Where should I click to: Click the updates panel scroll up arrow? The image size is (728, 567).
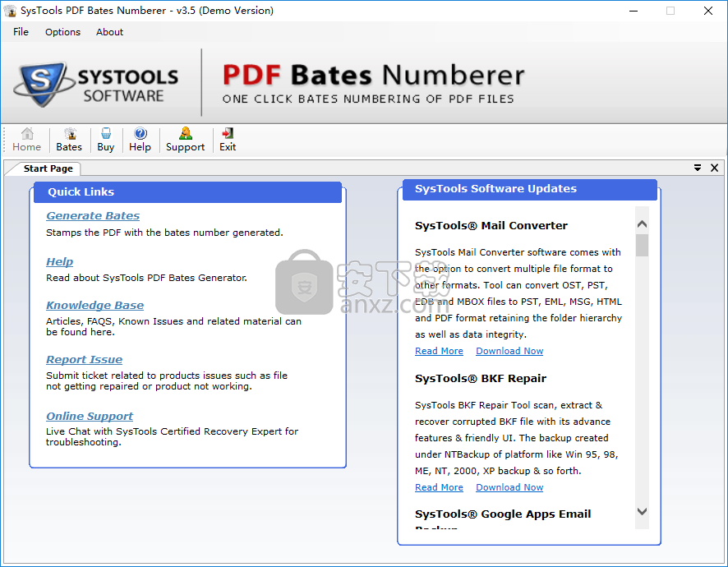click(x=642, y=224)
